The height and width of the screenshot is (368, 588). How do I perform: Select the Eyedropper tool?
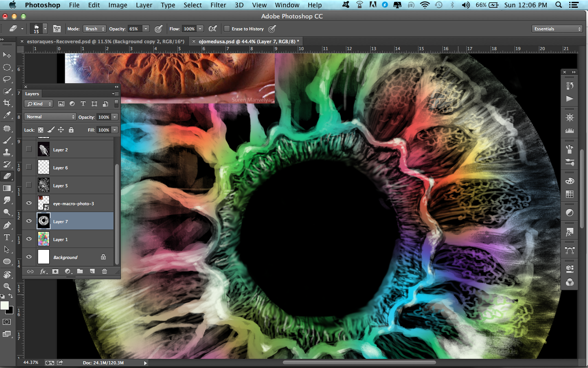point(7,115)
